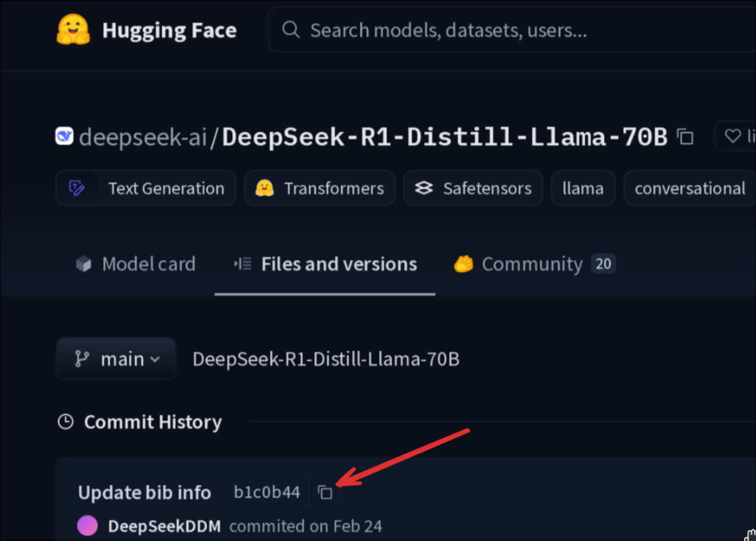
Task: Open the deepseek-ai organization link
Action: 143,137
